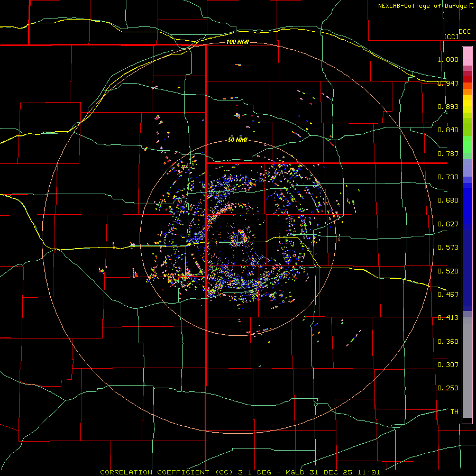Click the 0.947 scale value

448,83
